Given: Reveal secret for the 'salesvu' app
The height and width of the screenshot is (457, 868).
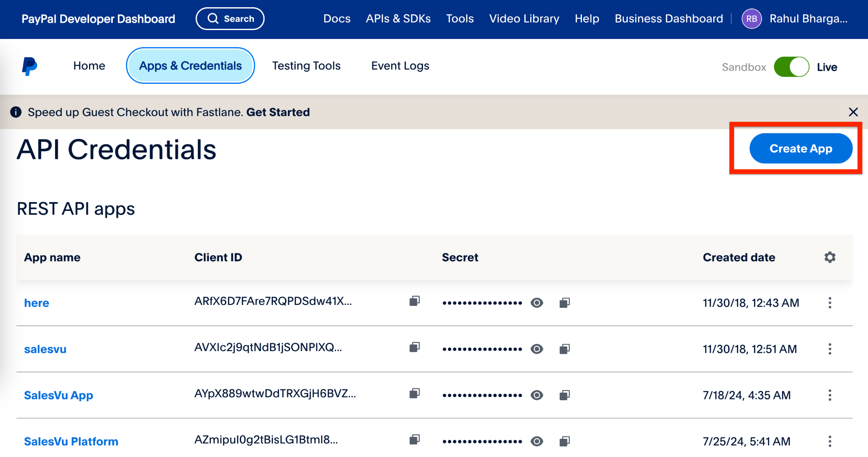Looking at the screenshot, I should (537, 349).
